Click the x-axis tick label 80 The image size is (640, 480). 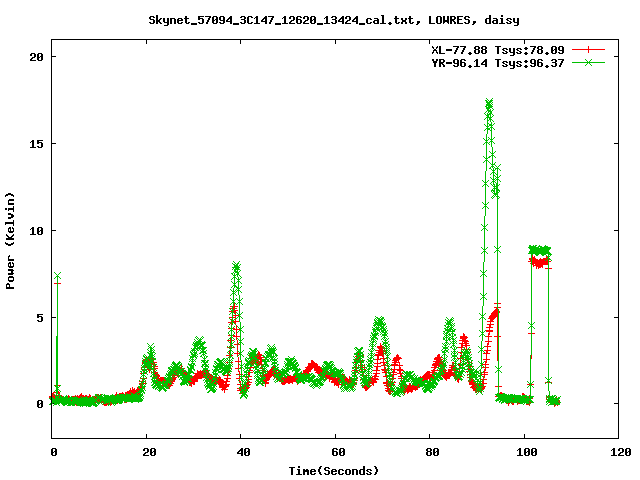(x=432, y=452)
